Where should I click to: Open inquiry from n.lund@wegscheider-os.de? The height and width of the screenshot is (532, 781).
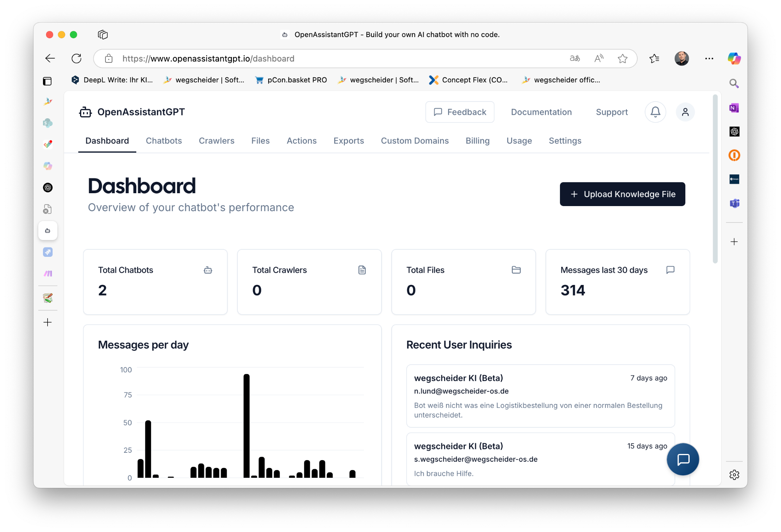(x=540, y=396)
